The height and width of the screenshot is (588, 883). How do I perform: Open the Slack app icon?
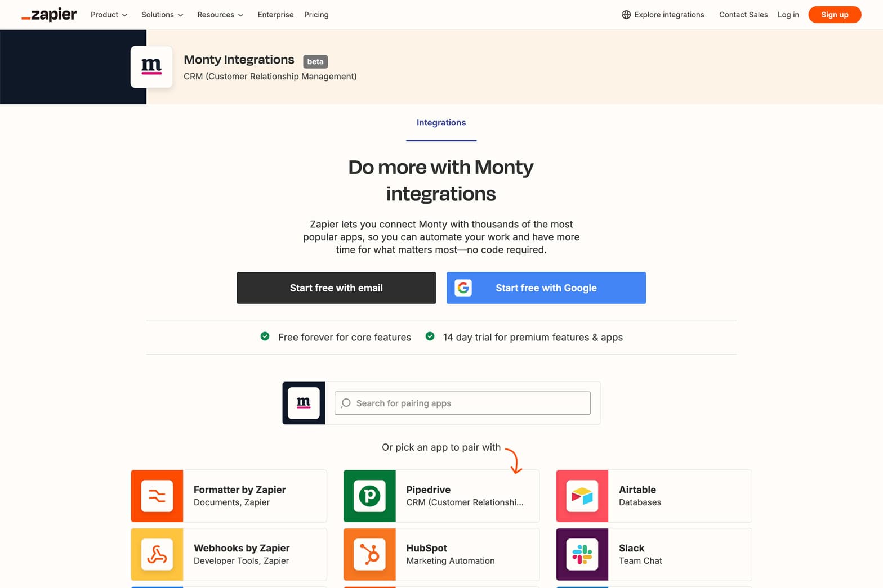pyautogui.click(x=582, y=554)
